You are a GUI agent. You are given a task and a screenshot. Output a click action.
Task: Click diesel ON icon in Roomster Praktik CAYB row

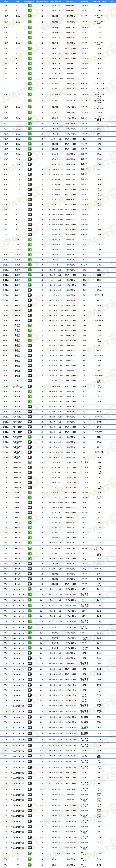point(30,457)
